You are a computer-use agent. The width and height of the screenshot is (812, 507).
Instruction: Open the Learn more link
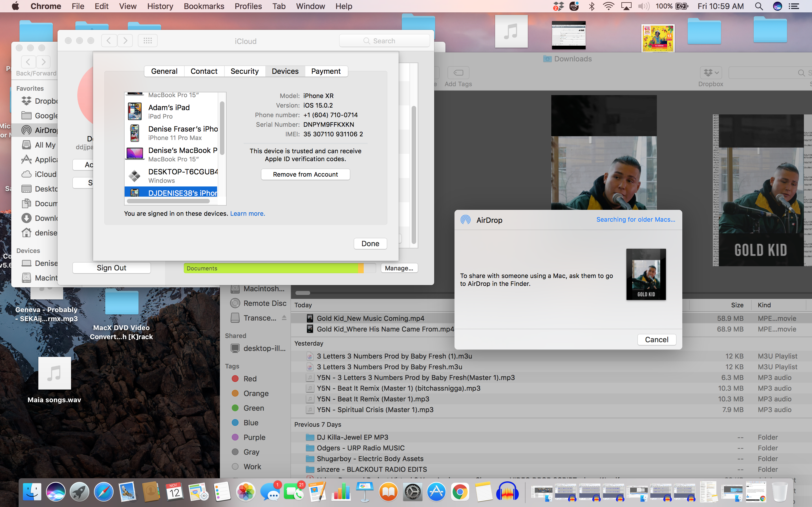pos(247,214)
